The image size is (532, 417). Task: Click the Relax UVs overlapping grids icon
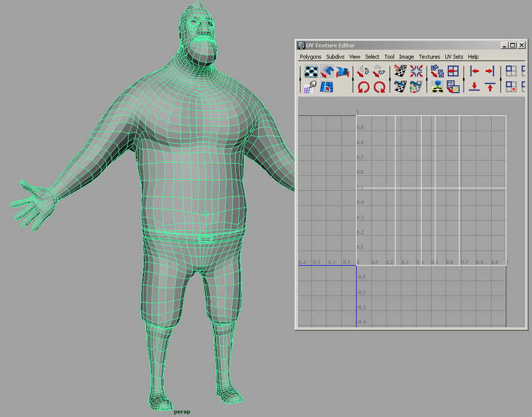point(453,87)
